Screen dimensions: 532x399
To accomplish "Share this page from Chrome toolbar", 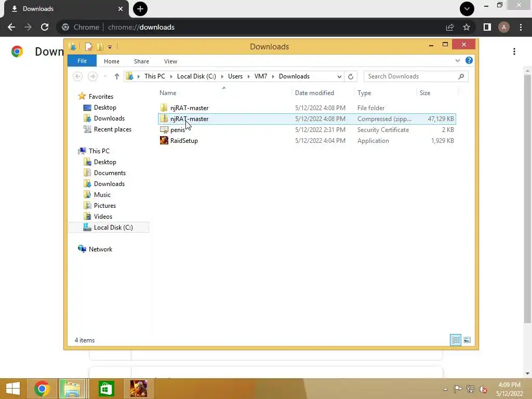I will [450, 27].
